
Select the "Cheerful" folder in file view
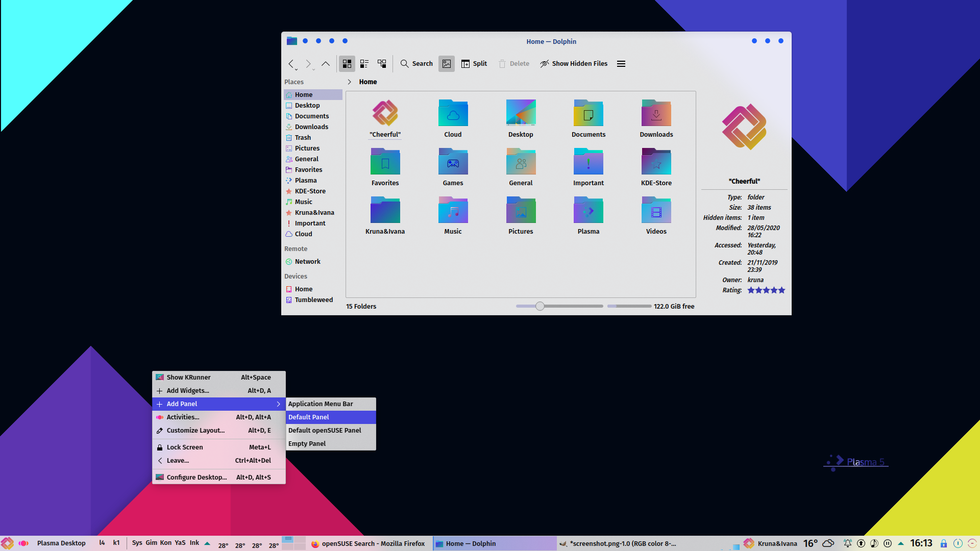point(385,118)
